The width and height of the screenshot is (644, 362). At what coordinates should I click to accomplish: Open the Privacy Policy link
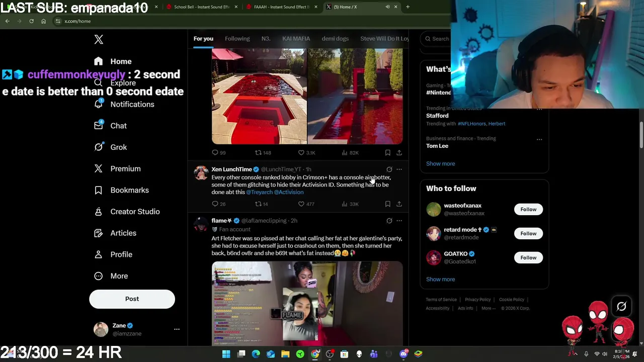click(477, 300)
